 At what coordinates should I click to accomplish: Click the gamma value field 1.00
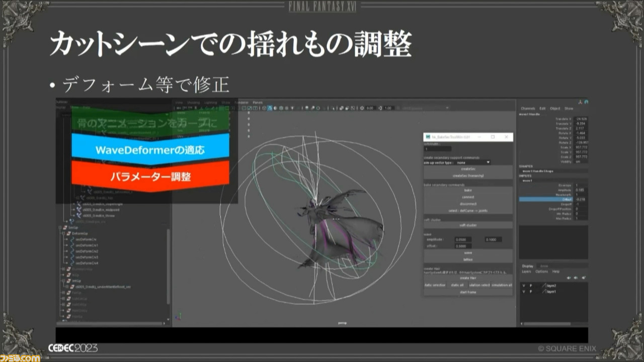pyautogui.click(x=389, y=108)
